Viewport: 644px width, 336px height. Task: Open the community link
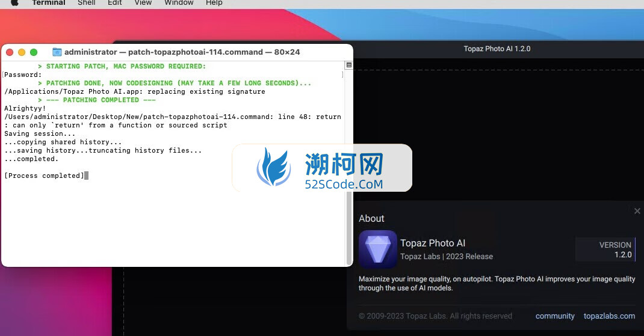(x=555, y=316)
